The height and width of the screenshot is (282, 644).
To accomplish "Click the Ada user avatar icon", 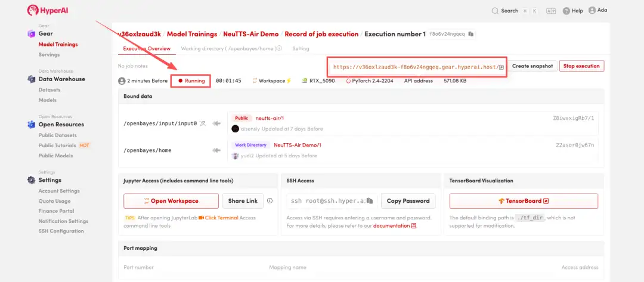I will coord(592,10).
